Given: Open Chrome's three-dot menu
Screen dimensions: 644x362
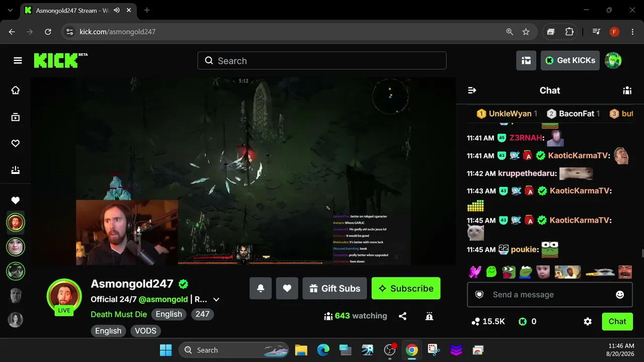Looking at the screenshot, I should [x=632, y=32].
